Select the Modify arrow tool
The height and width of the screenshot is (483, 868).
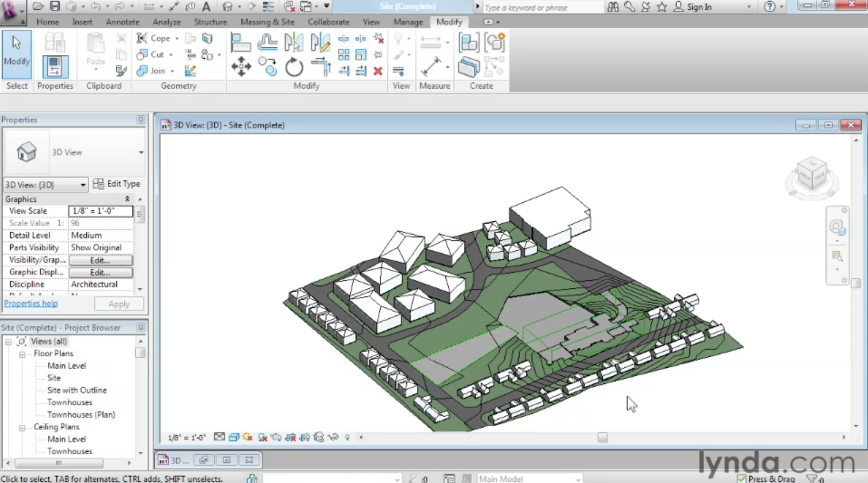coord(17,55)
